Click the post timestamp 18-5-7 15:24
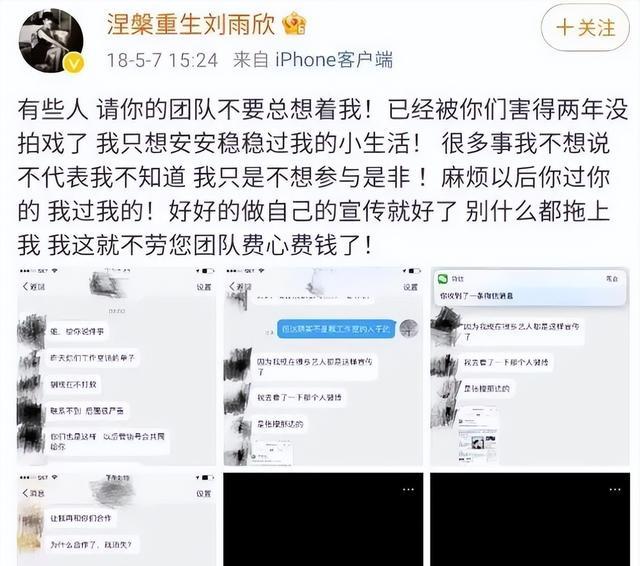Viewport: 640px width, 566px height. pyautogui.click(x=162, y=60)
